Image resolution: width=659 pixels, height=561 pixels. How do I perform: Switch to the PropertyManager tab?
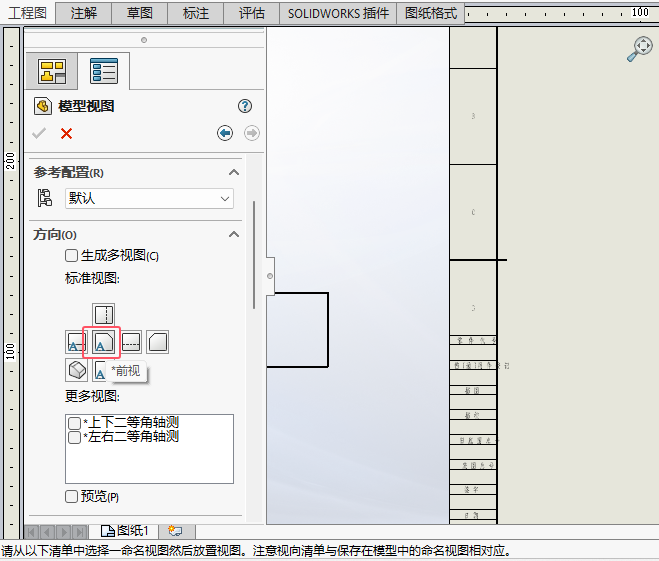(103, 71)
